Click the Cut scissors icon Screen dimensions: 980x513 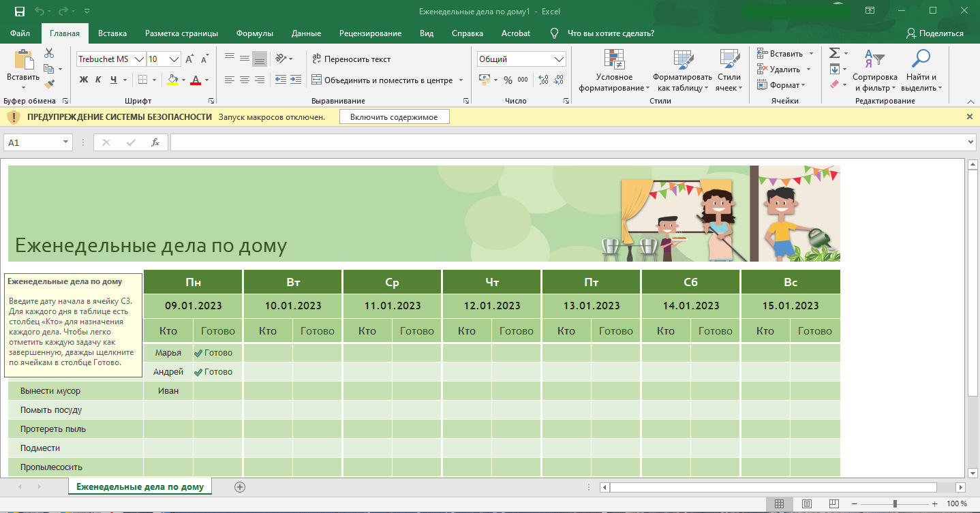(49, 53)
